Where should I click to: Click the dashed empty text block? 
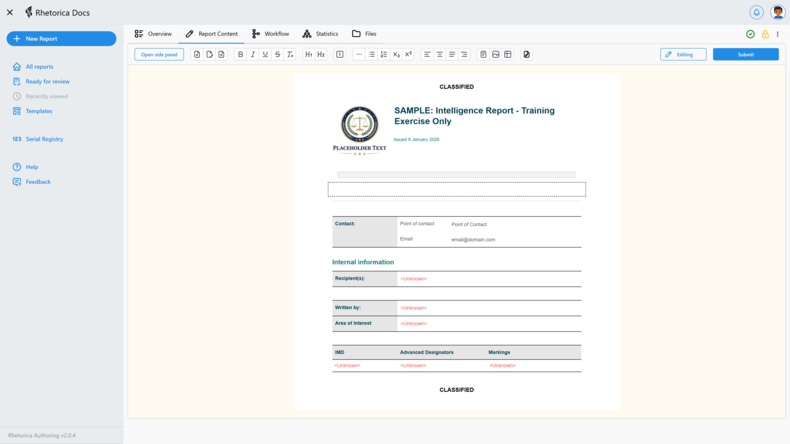(x=456, y=189)
